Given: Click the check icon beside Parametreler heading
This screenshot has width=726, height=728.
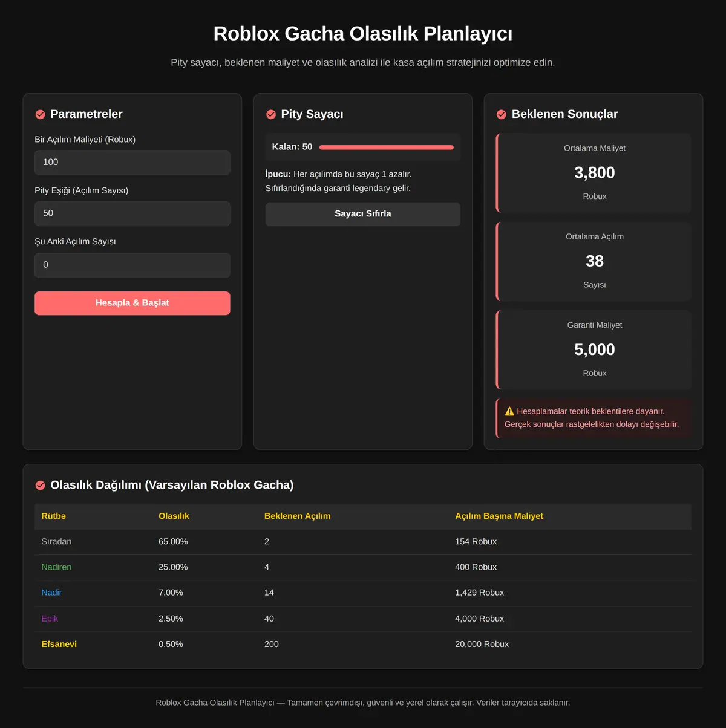Looking at the screenshot, I should pyautogui.click(x=40, y=114).
